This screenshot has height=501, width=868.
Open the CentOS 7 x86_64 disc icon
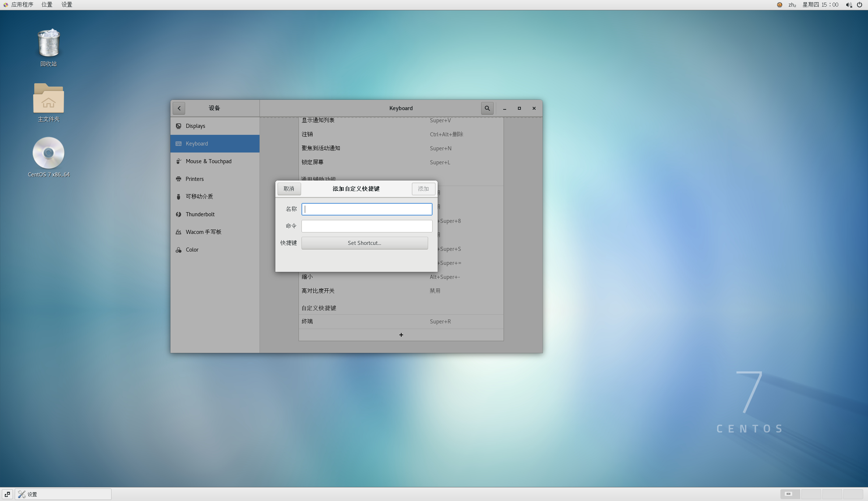(49, 153)
